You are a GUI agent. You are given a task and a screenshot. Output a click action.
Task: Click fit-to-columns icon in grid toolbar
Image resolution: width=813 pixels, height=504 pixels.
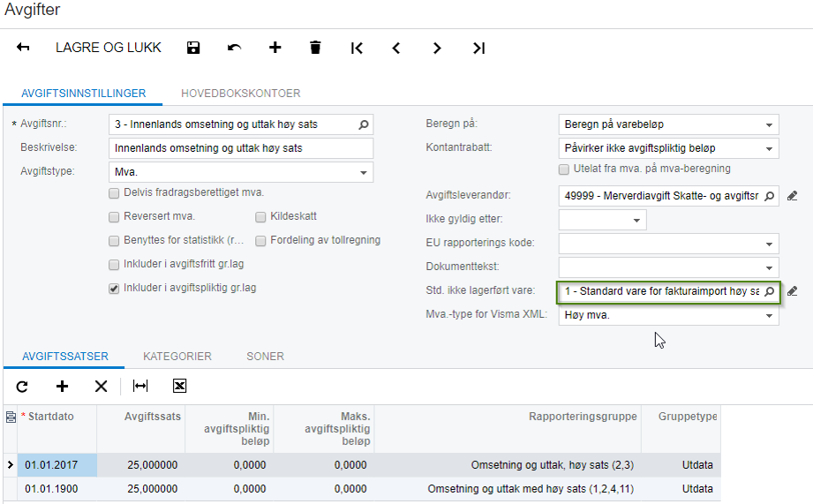tap(140, 386)
